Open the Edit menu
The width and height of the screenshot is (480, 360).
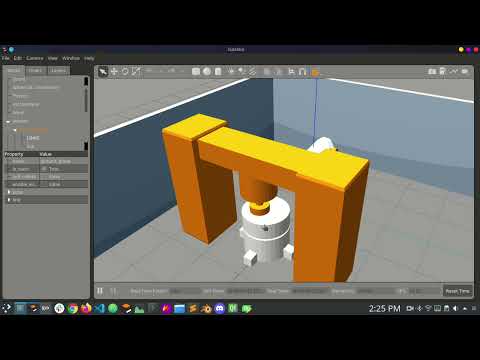(18, 58)
